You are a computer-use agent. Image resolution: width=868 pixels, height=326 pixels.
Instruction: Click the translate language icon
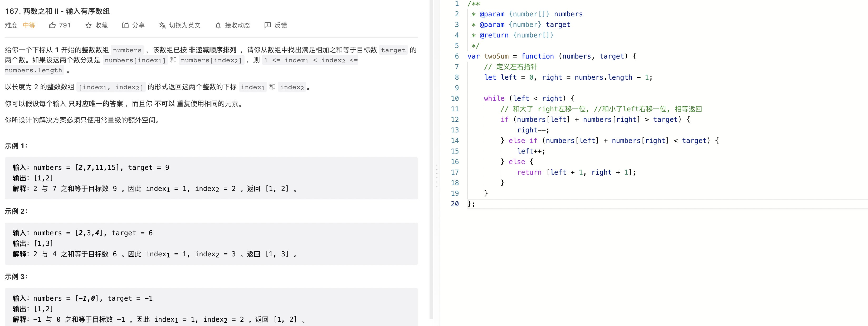(162, 25)
